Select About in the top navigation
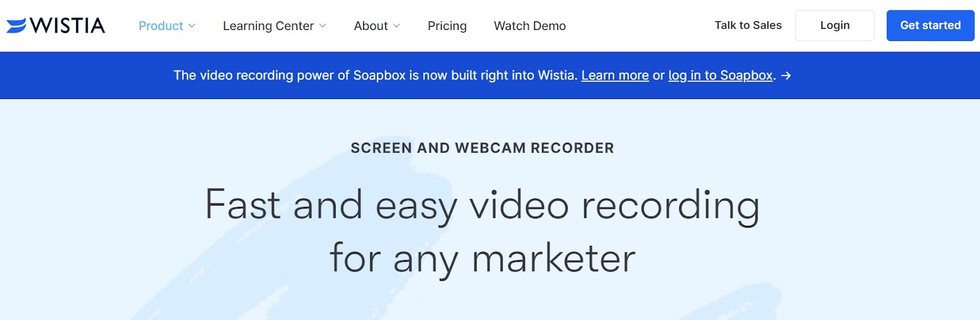 pyautogui.click(x=371, y=26)
